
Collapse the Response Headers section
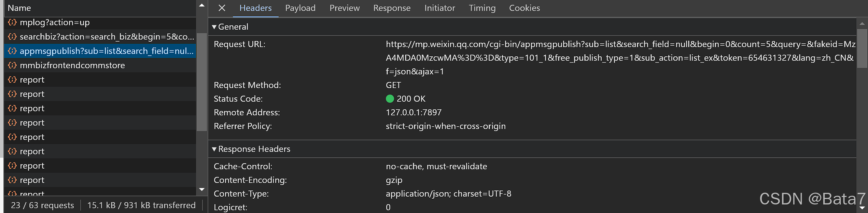point(214,149)
